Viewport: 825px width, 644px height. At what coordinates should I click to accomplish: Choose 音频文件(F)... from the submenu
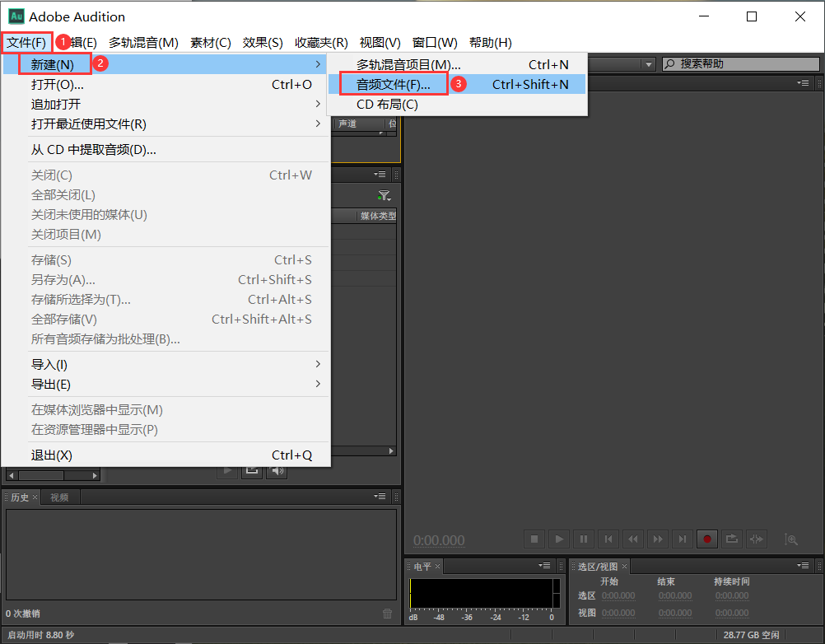click(x=457, y=84)
